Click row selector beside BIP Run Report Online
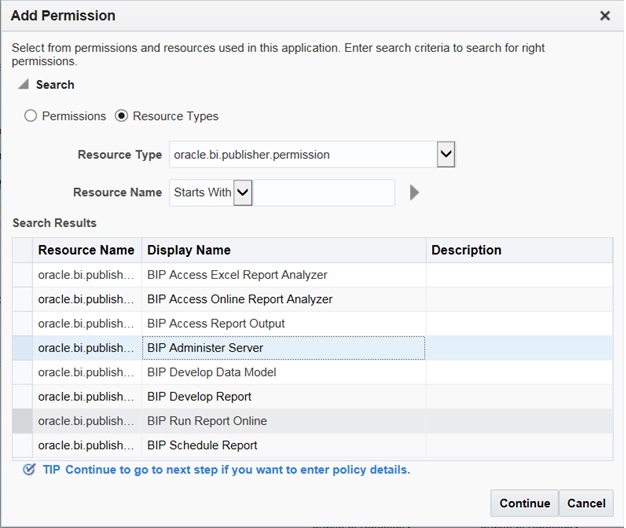This screenshot has width=626, height=528. click(22, 421)
